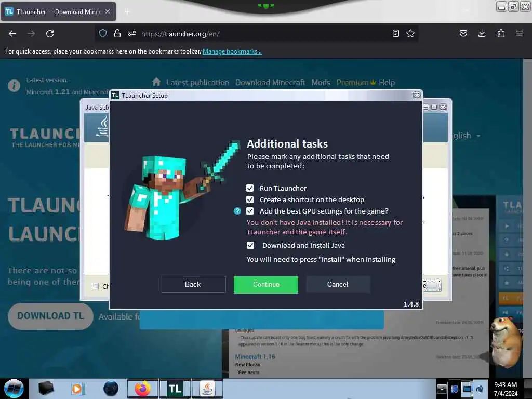Expand the English language dropdown on the website
532x399 pixels.
(x=466, y=136)
